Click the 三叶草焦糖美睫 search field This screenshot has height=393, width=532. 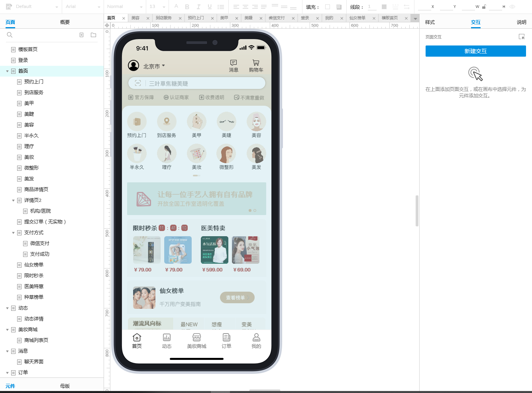tap(197, 83)
